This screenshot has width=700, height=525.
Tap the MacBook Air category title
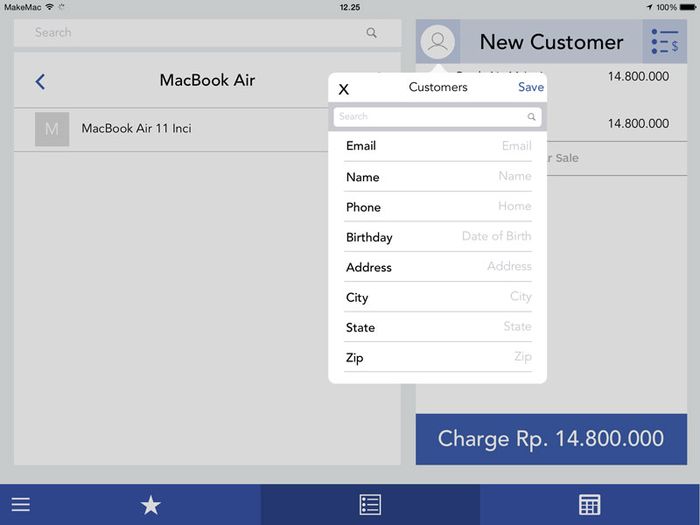tap(207, 80)
